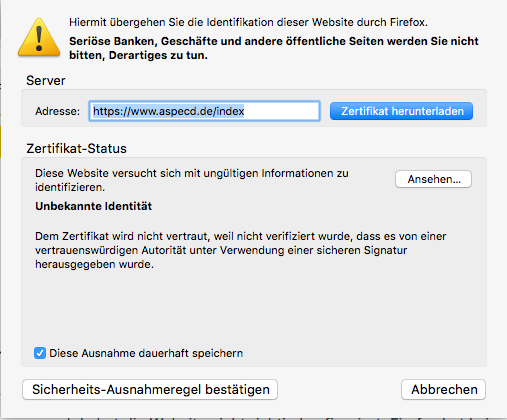Viewport: 507px width, 420px height.
Task: Click Diese Website versucht sich message
Action: click(x=192, y=180)
